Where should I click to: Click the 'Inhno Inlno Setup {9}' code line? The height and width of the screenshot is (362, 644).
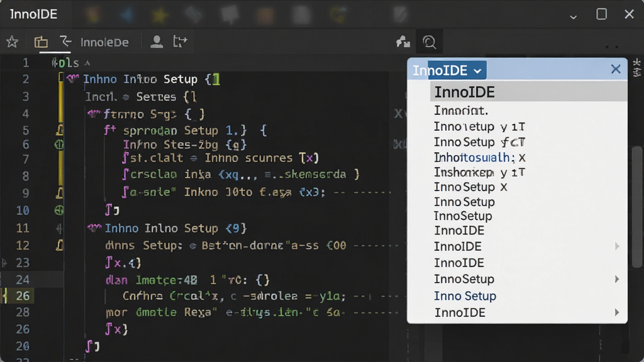click(x=175, y=228)
